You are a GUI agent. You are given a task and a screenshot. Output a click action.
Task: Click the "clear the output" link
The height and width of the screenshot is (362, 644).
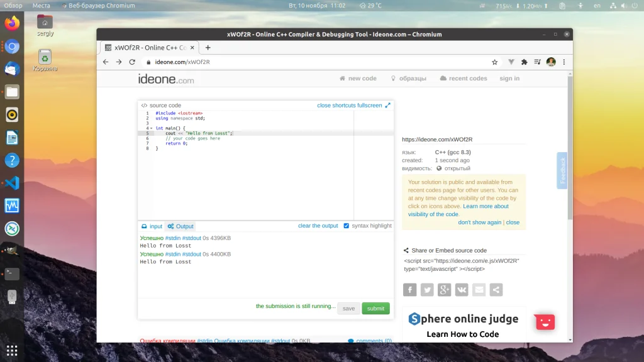(318, 226)
